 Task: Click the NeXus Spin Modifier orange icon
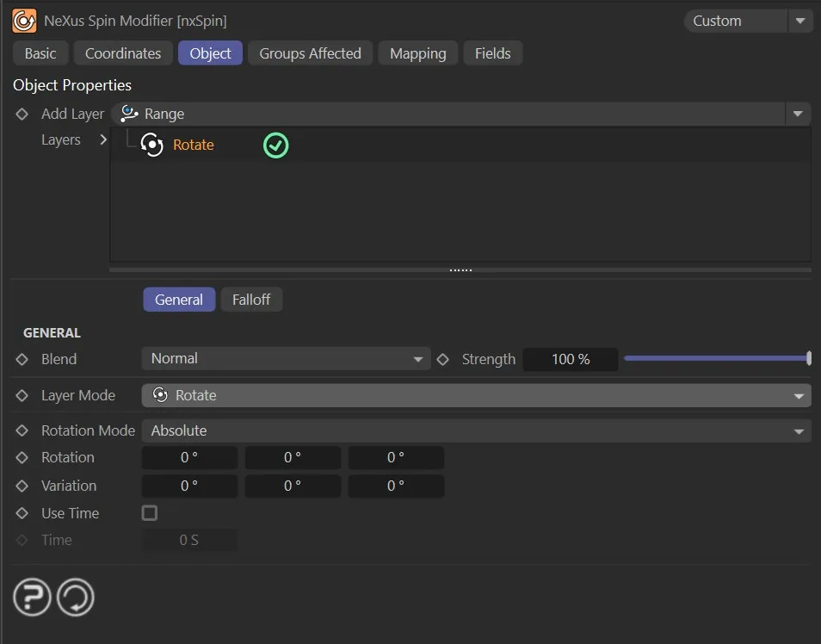pos(24,21)
